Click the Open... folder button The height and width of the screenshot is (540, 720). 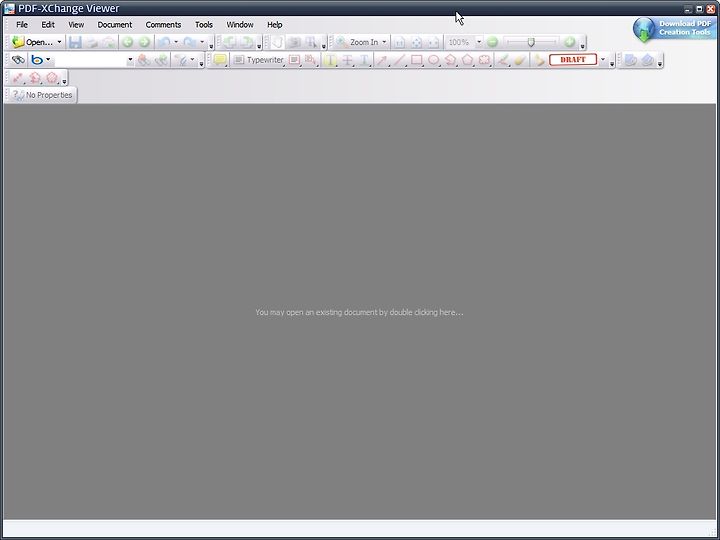[x=32, y=42]
